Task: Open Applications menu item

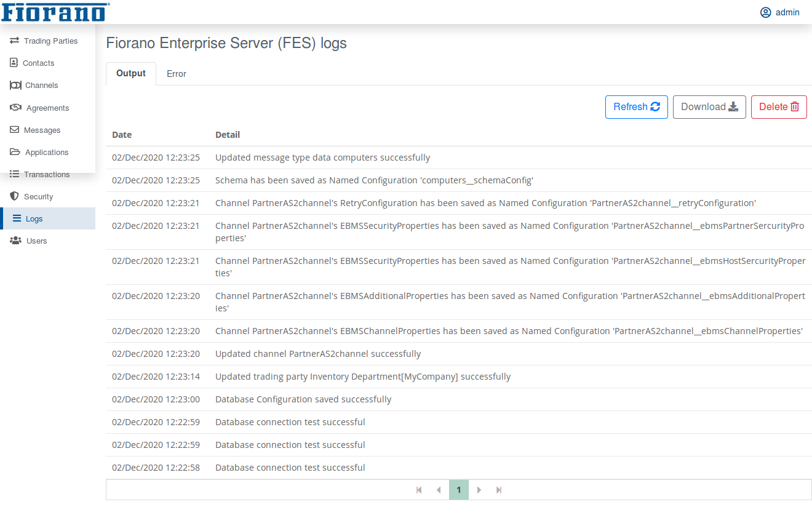Action: (47, 152)
